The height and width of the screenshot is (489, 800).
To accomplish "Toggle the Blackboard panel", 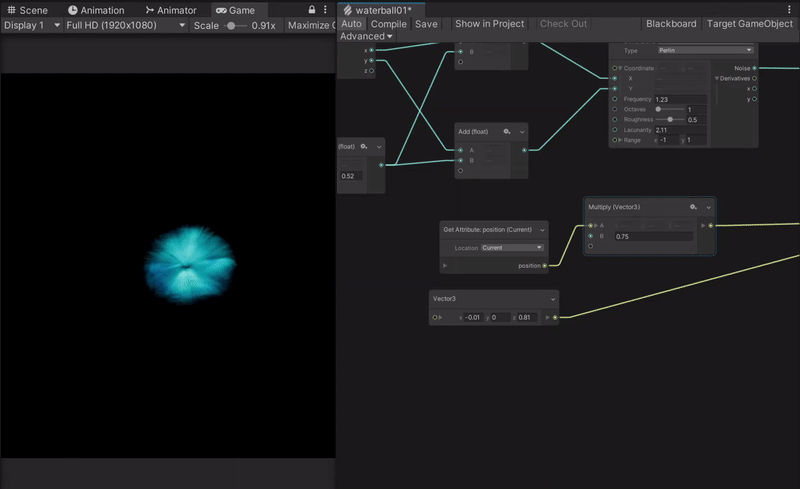I will (x=671, y=24).
